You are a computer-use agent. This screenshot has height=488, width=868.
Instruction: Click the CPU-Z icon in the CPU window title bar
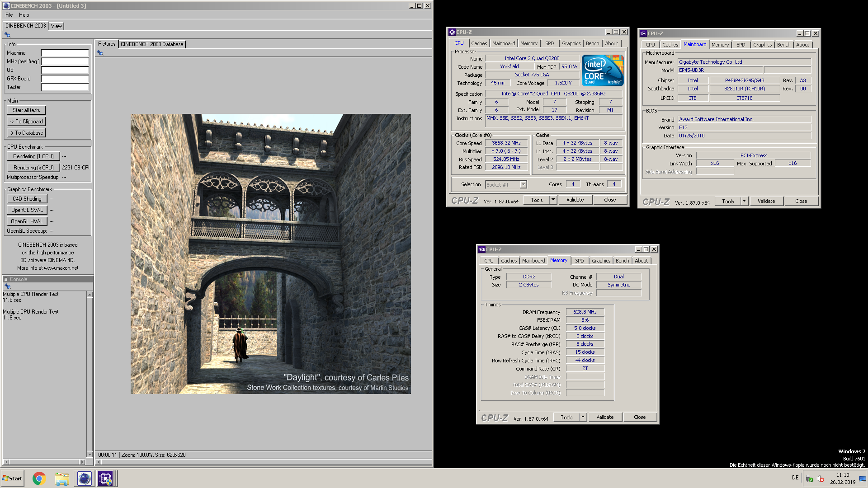pos(452,32)
